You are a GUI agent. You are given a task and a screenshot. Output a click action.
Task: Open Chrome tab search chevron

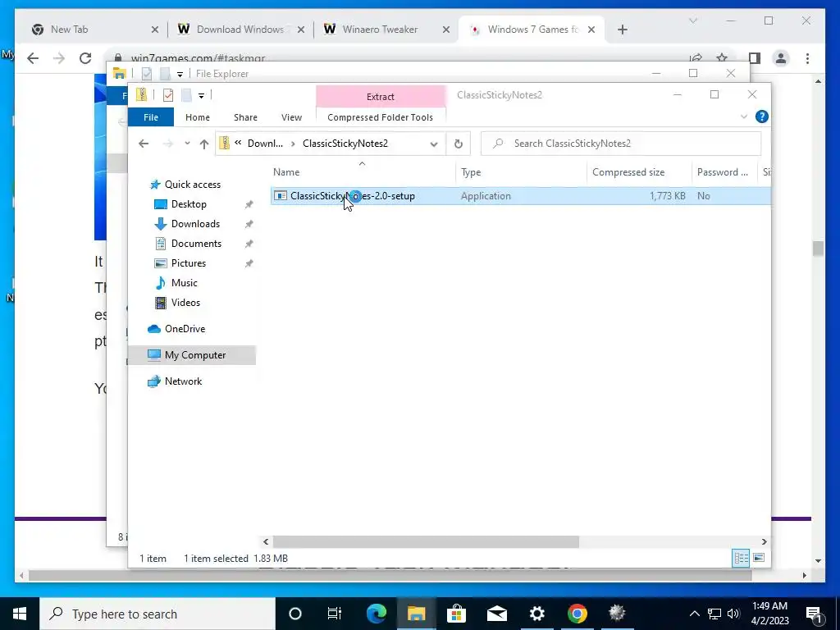pyautogui.click(x=692, y=21)
